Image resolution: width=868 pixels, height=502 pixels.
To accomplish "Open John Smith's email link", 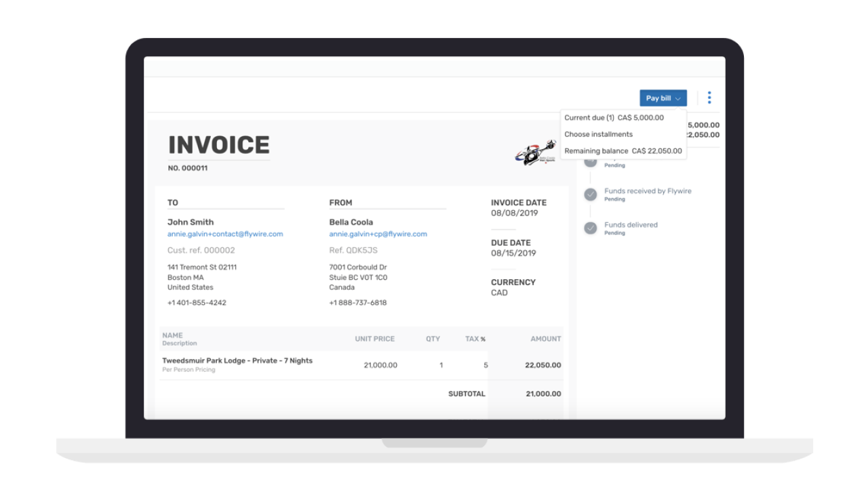I will (225, 234).
